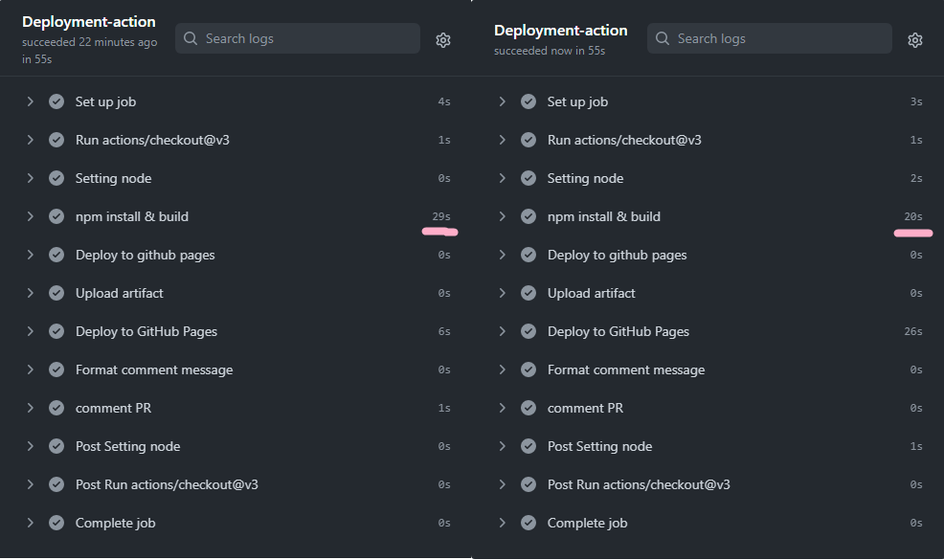
Task: Click search magnifier icon in right panel
Action: point(663,38)
